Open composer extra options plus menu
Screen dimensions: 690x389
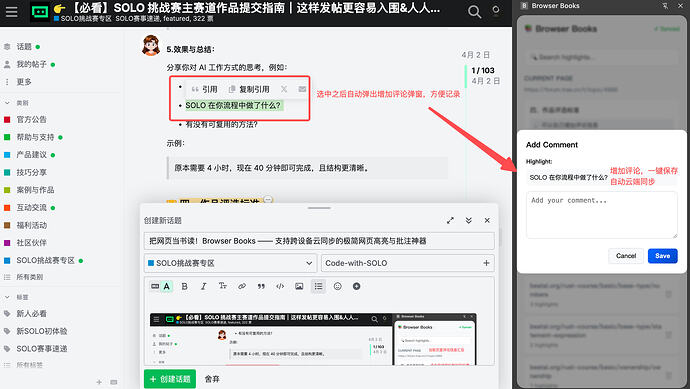[356, 286]
